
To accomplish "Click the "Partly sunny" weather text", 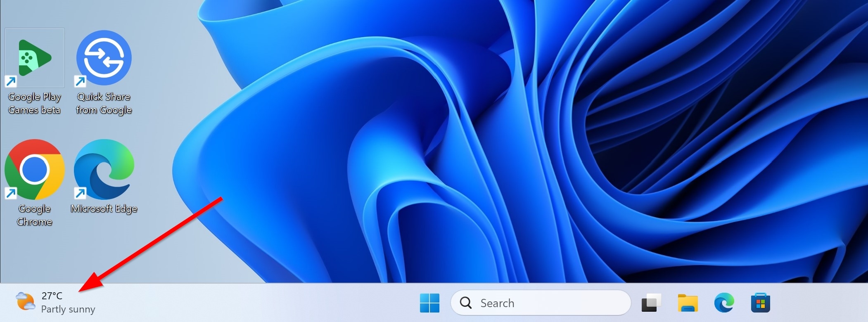I will click(x=68, y=309).
